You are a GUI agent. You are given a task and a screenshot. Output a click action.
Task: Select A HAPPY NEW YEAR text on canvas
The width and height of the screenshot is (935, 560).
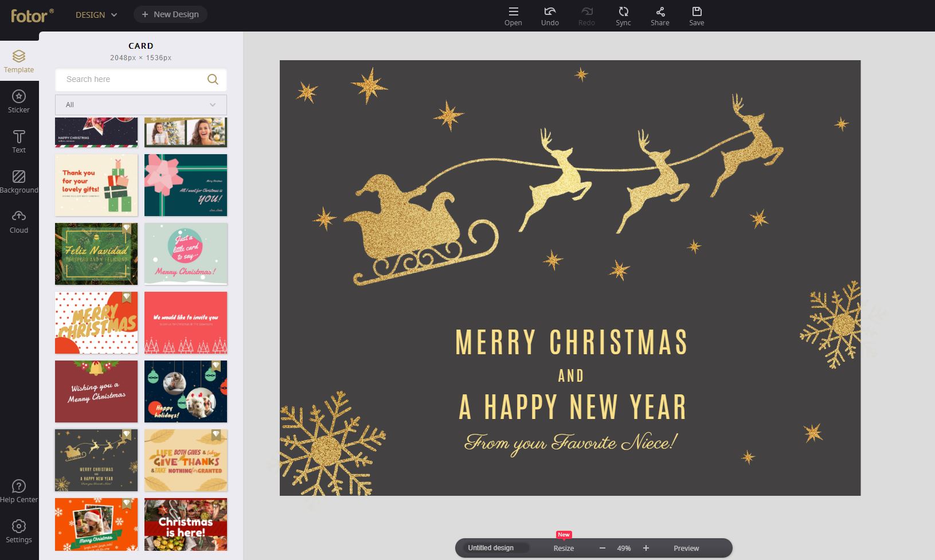[x=572, y=407]
